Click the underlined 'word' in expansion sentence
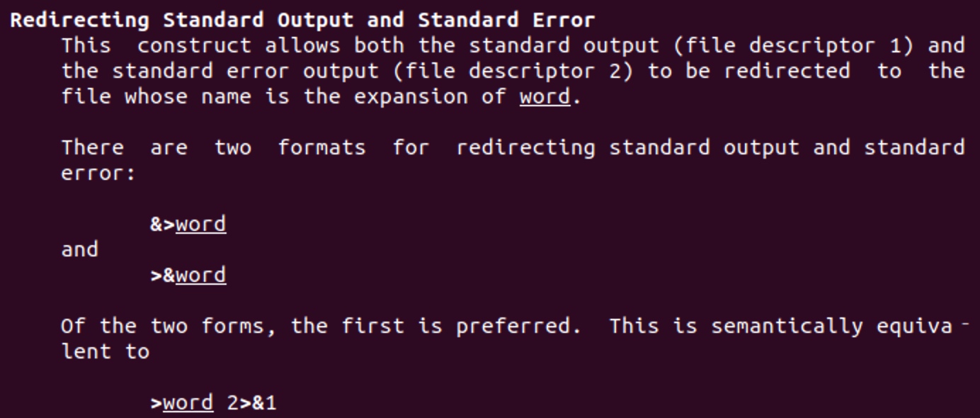Image resolution: width=980 pixels, height=418 pixels. point(545,96)
